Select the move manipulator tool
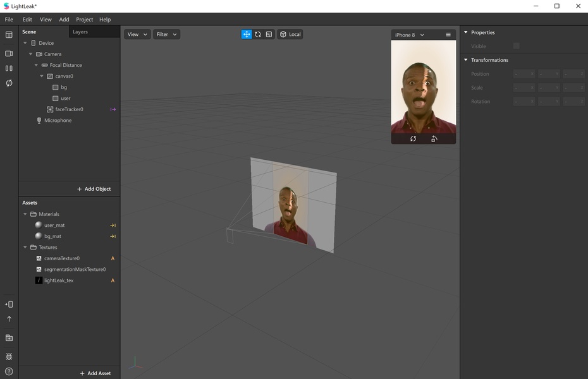This screenshot has height=379, width=588. [247, 34]
